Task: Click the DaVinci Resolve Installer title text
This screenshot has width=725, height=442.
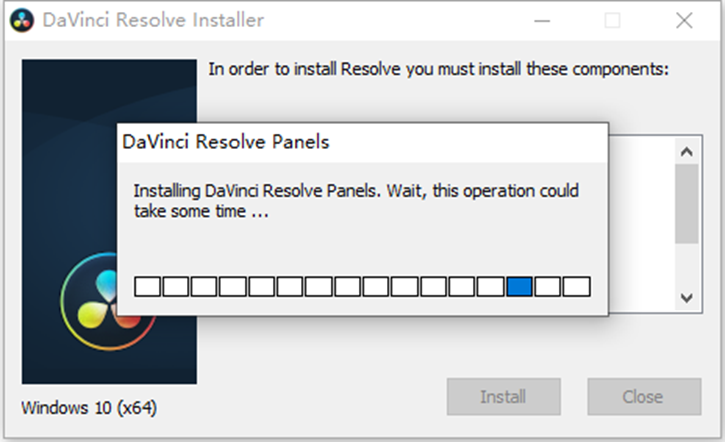Action: coord(153,21)
